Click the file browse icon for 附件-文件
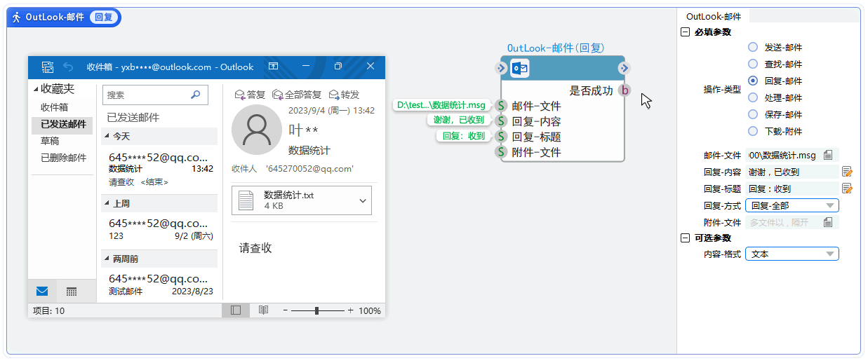Image resolution: width=868 pixels, height=363 pixels. click(828, 222)
